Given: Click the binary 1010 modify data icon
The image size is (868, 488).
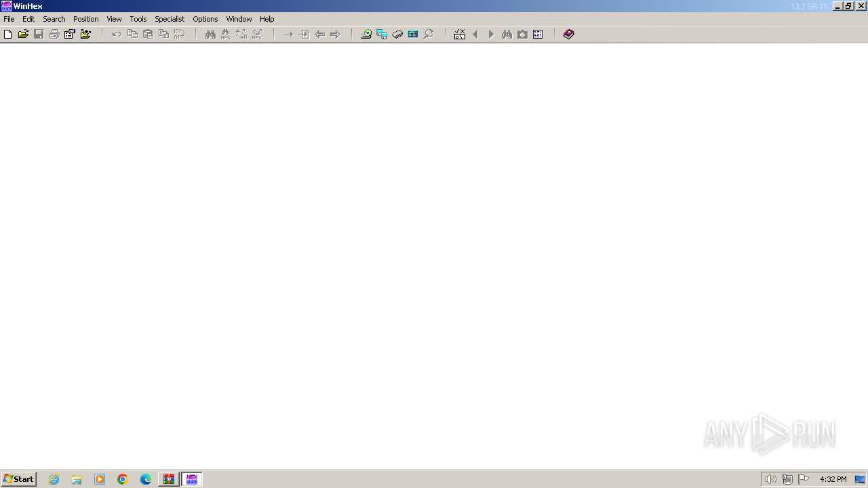Looking at the screenshot, I should click(179, 34).
